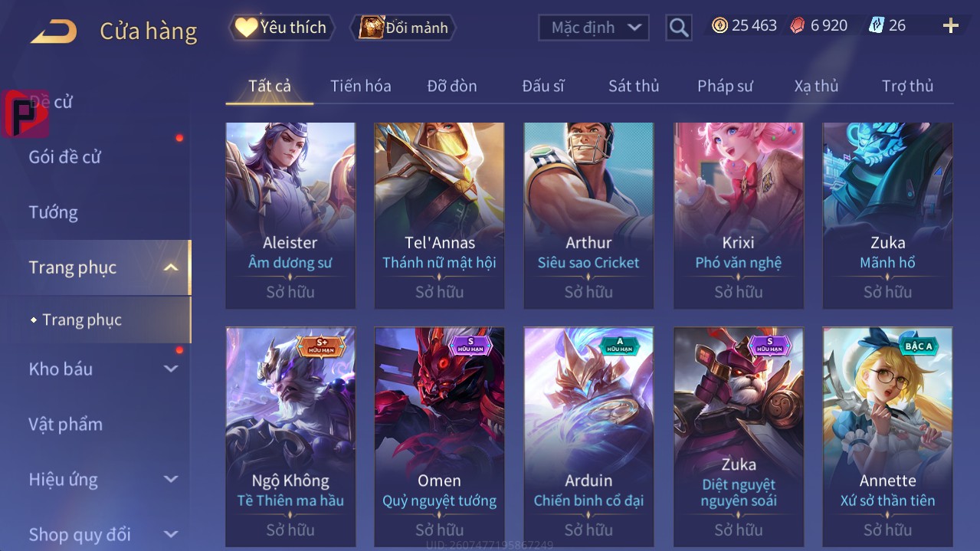Select the Tiến hóa tab
This screenshot has width=980, height=551.
(361, 86)
